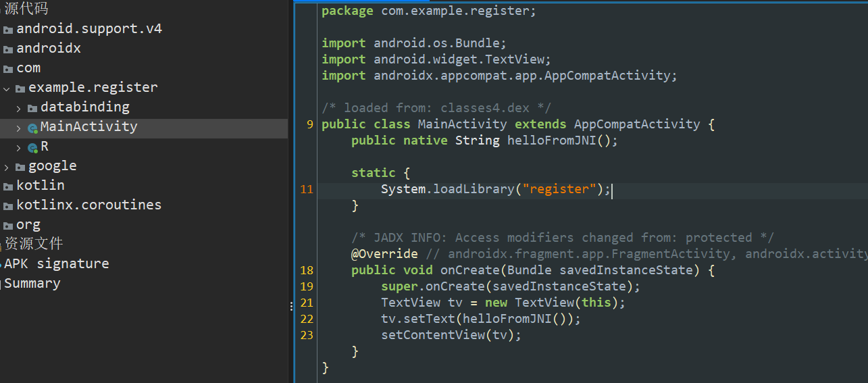Click the MainActivity class icon

(32, 128)
